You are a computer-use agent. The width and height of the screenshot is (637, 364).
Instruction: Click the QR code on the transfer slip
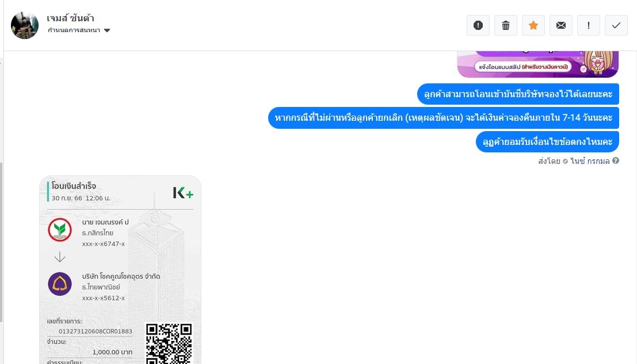coord(169,343)
